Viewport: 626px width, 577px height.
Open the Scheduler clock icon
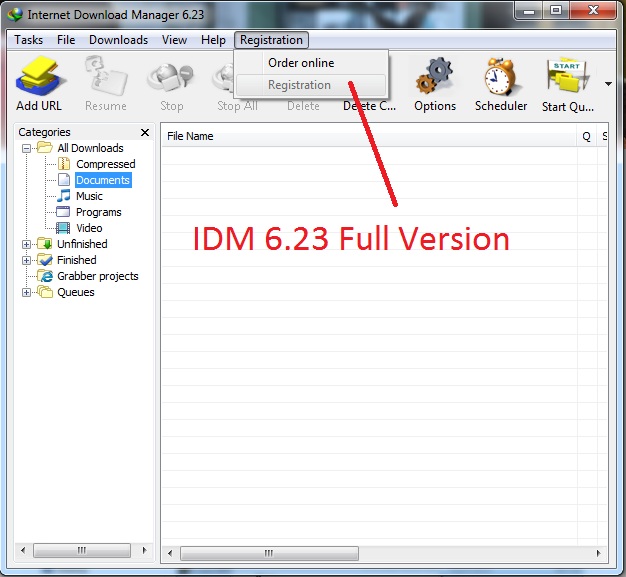(x=500, y=76)
